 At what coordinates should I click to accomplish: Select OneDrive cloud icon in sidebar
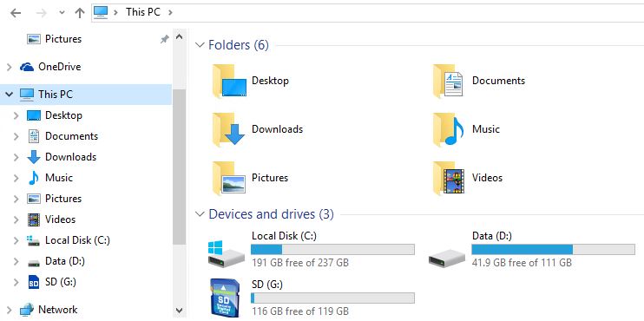(27, 67)
